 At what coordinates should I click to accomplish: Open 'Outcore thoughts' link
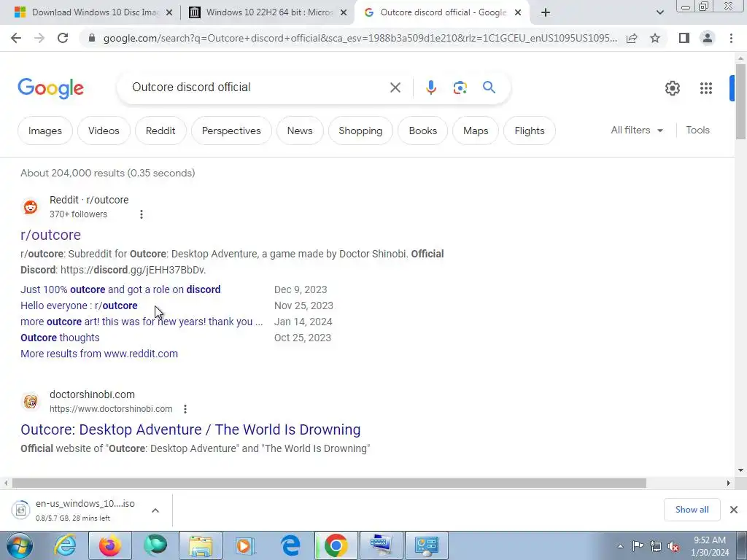coord(60,338)
